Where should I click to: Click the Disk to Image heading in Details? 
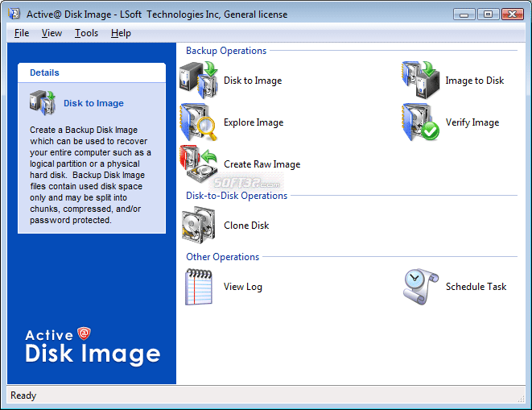coord(93,103)
